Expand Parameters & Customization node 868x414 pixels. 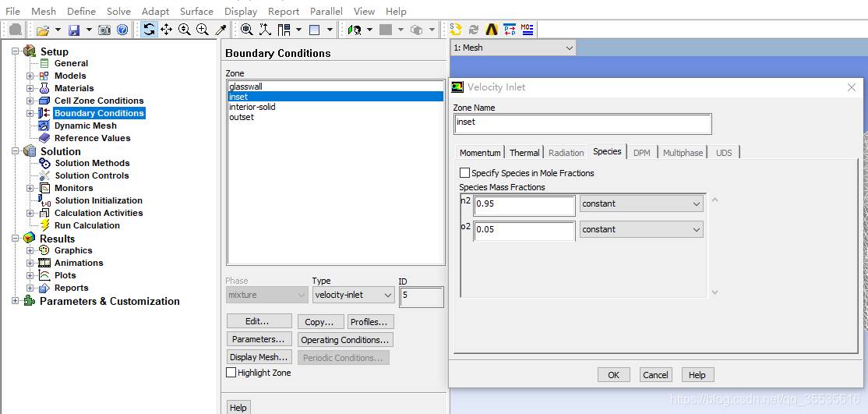click(15, 301)
